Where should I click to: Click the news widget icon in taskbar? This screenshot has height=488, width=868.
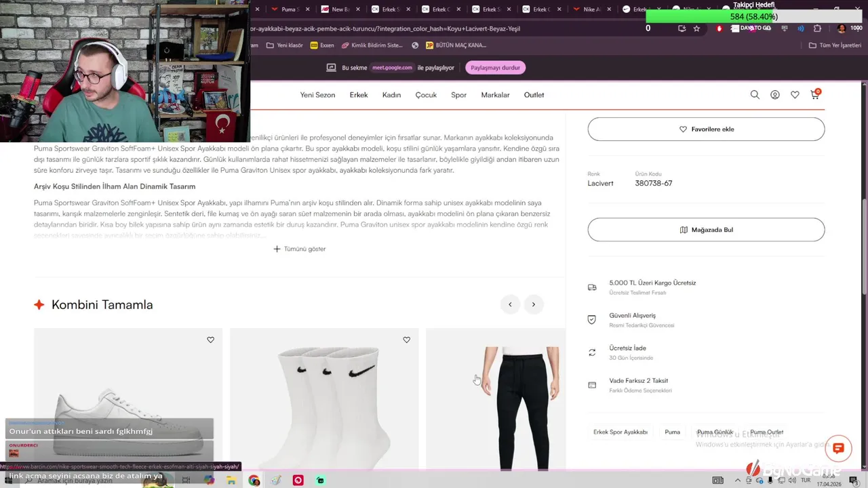[x=717, y=481]
